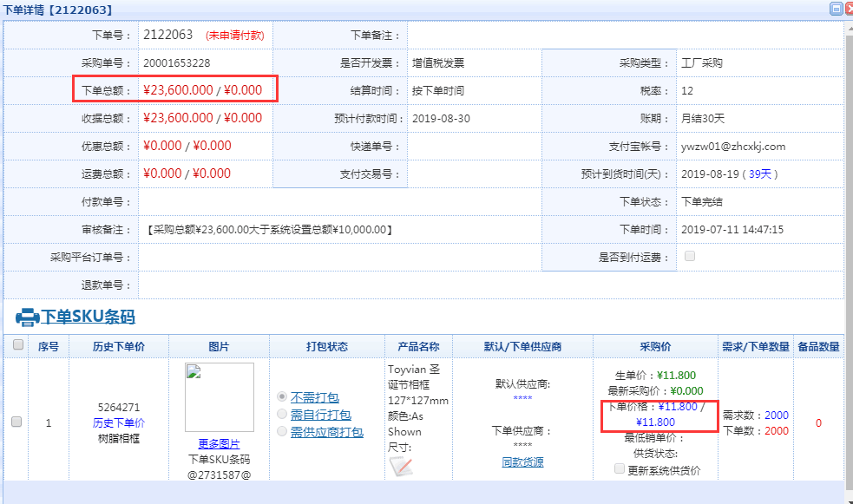Select the 不需打包 radio button
The width and height of the screenshot is (853, 504).
[x=282, y=397]
